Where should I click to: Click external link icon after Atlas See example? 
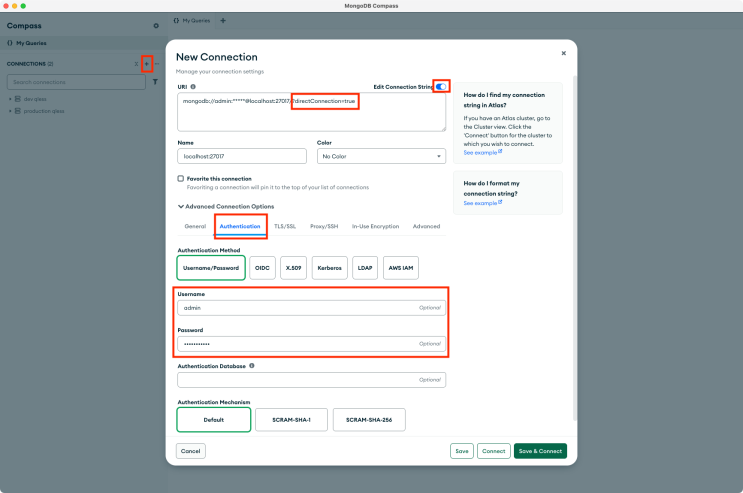500,151
